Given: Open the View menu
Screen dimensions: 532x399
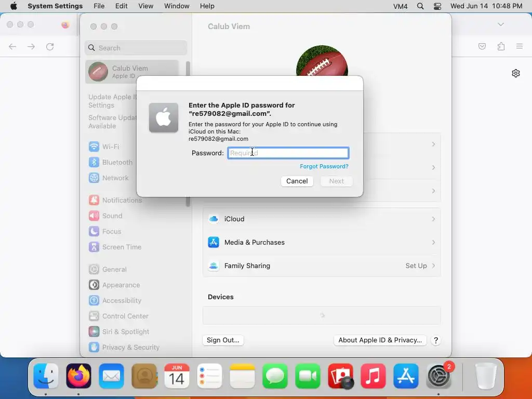Looking at the screenshot, I should click(145, 6).
